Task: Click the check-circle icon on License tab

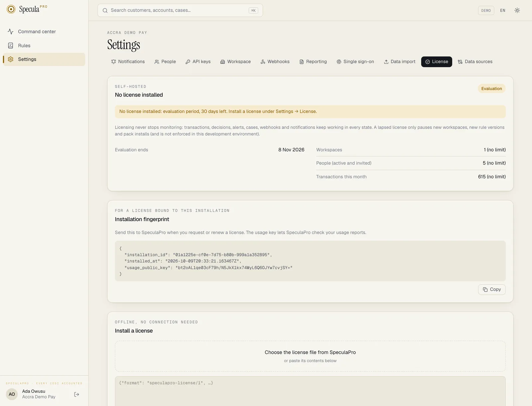Action: click(x=428, y=62)
